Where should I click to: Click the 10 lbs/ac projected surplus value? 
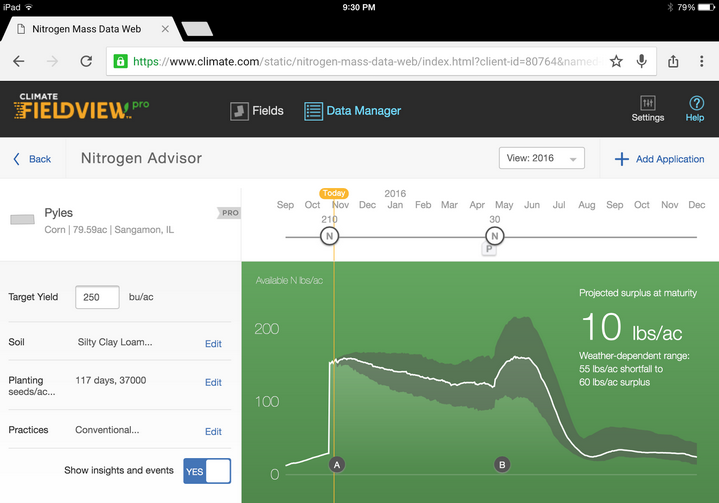(x=631, y=327)
